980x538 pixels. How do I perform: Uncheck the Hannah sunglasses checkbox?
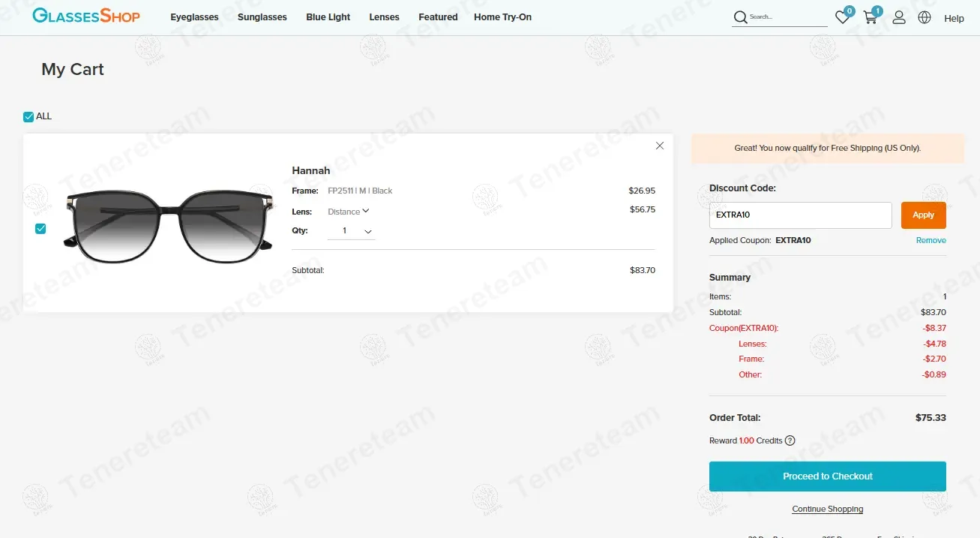tap(40, 229)
